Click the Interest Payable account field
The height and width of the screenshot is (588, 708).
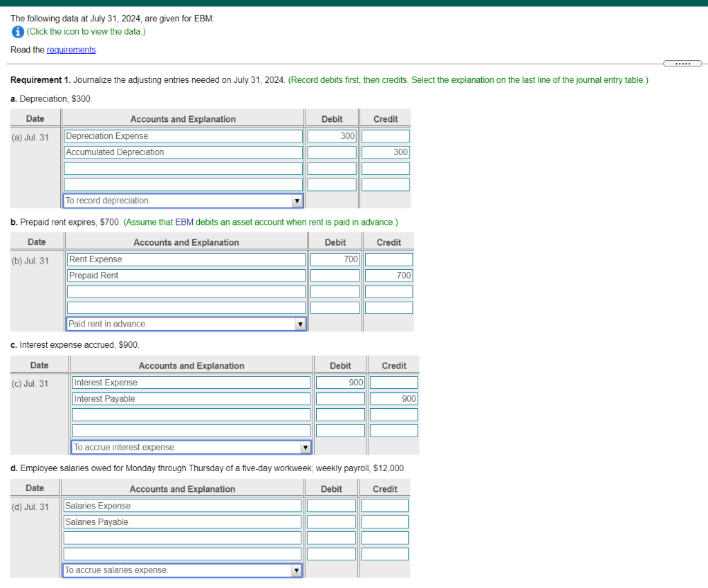point(192,398)
